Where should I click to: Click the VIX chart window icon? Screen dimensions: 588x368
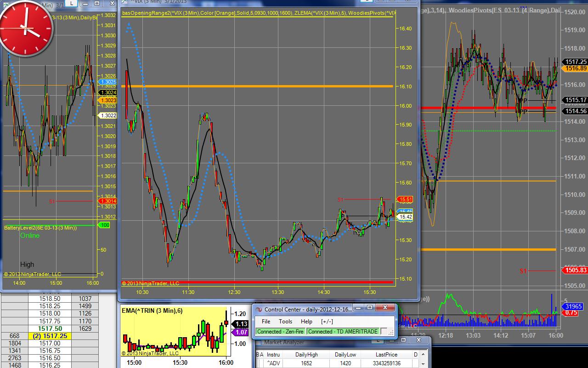[x=124, y=1]
